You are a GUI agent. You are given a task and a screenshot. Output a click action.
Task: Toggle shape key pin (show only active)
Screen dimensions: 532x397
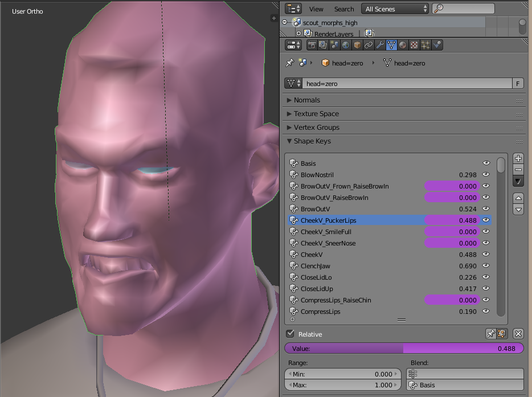[x=490, y=334]
